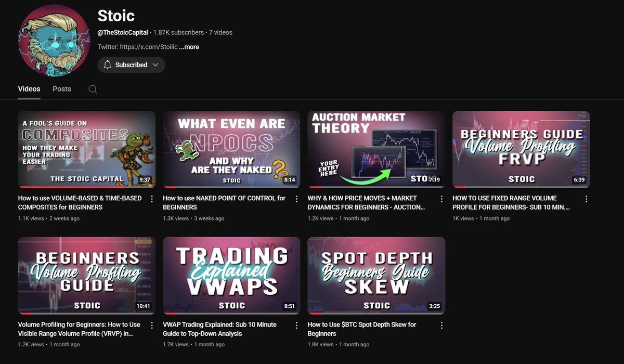The width and height of the screenshot is (624, 364).
Task: Click the 6:39 duration badge
Action: pyautogui.click(x=579, y=180)
